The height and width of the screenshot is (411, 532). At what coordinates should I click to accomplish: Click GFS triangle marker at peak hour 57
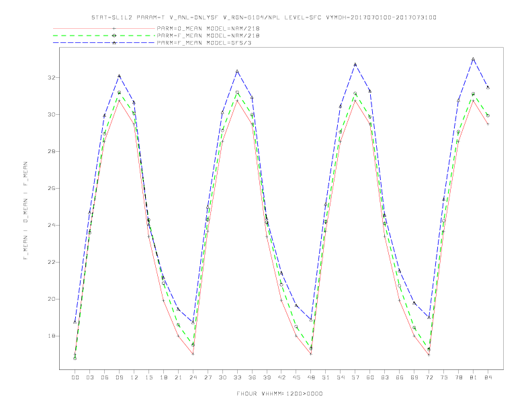pos(355,64)
